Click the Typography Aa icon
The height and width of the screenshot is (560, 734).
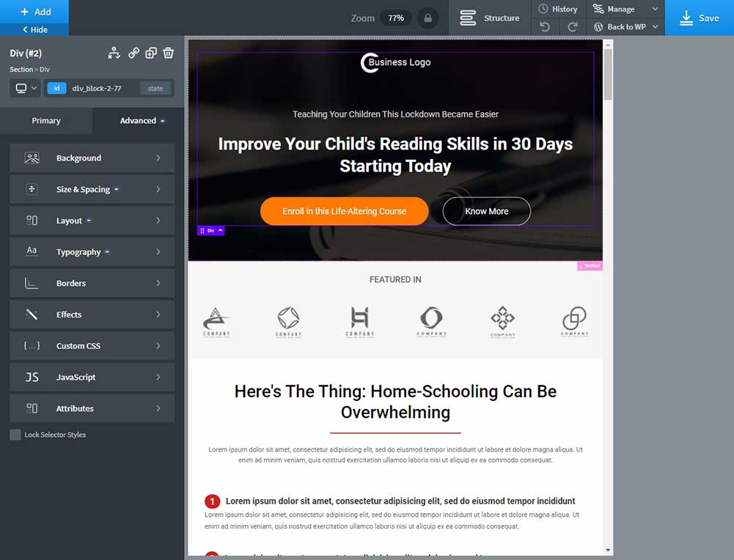click(32, 251)
